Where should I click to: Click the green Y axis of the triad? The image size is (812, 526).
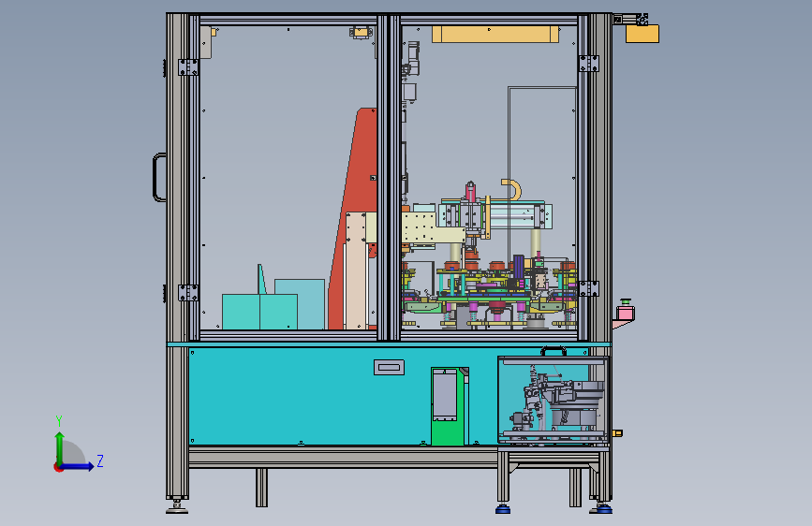[60, 449]
